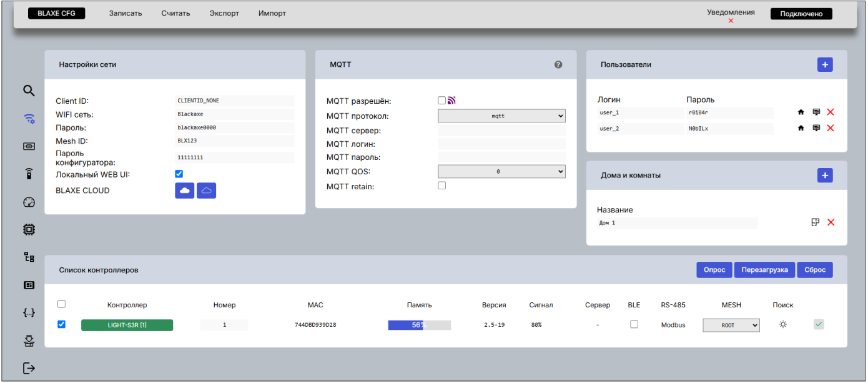Open floor plan icon for Дом 1

pos(815,222)
